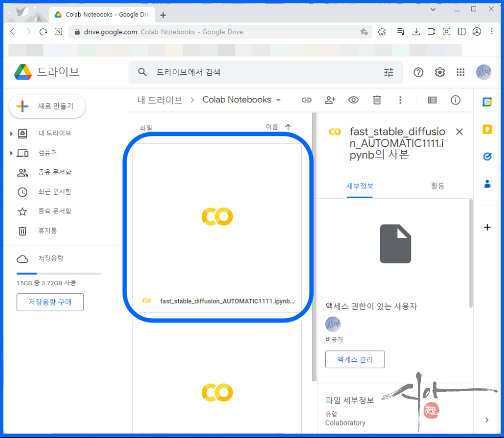Click the share add-person icon
Viewport: 504px width, 438px height.
[330, 100]
